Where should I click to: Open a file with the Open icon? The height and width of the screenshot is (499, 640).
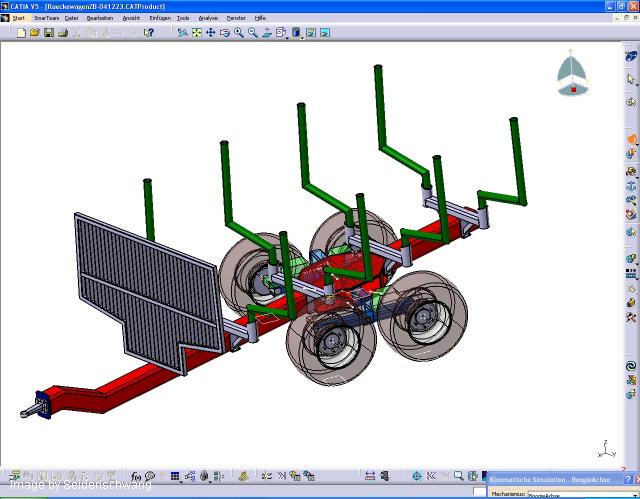[34, 32]
